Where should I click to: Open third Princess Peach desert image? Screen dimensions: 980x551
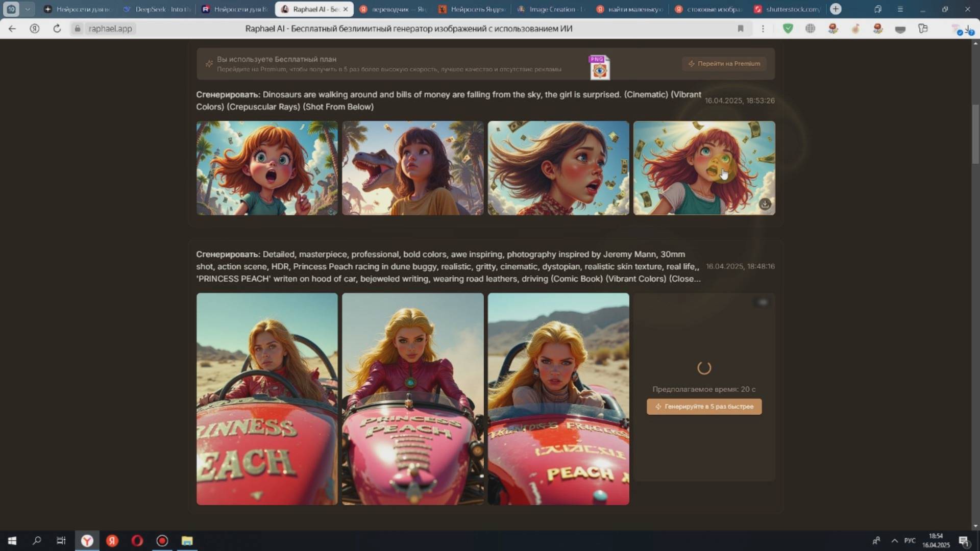pyautogui.click(x=558, y=399)
